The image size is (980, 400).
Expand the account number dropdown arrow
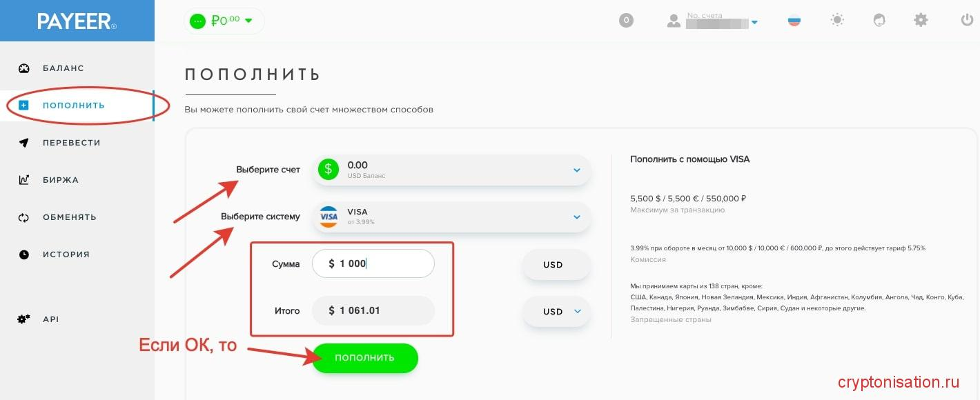754,23
